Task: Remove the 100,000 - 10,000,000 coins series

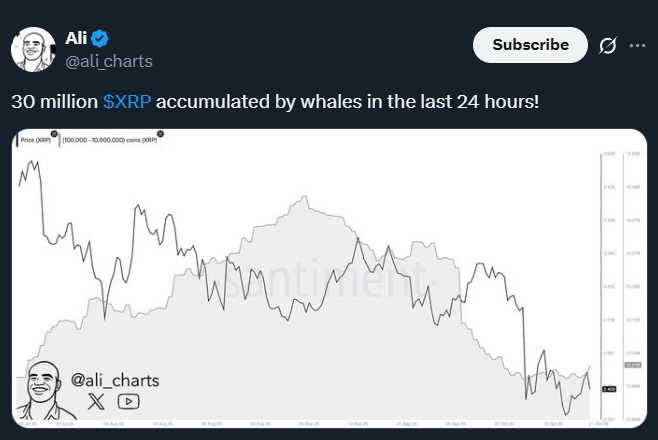Action: coord(161,134)
